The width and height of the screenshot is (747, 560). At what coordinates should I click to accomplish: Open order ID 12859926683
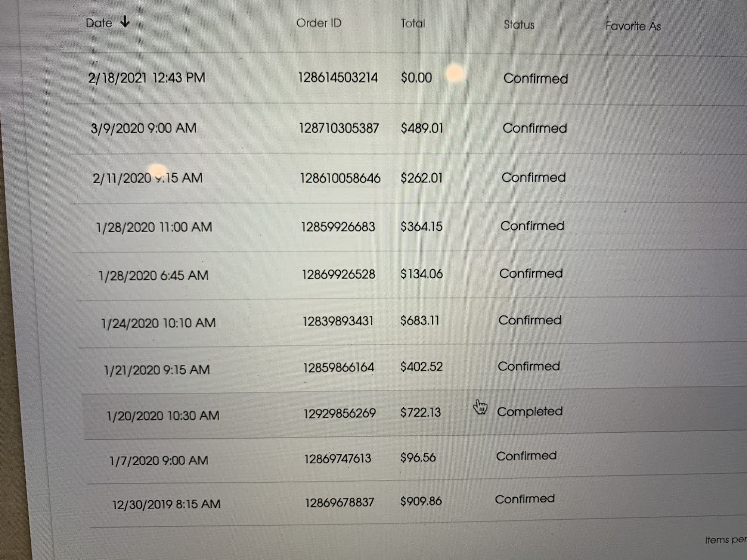[x=338, y=227]
